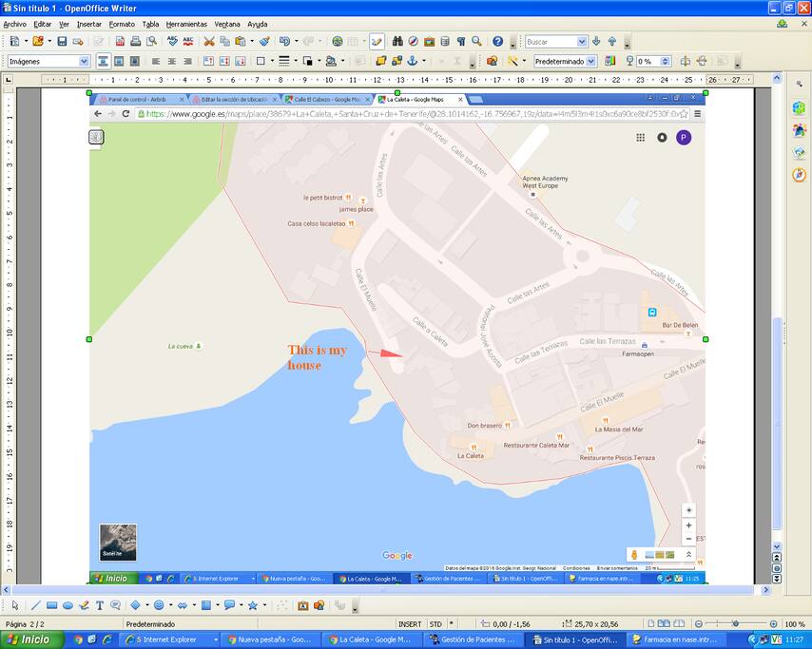Insert hyperlink globe icon

pos(338,42)
